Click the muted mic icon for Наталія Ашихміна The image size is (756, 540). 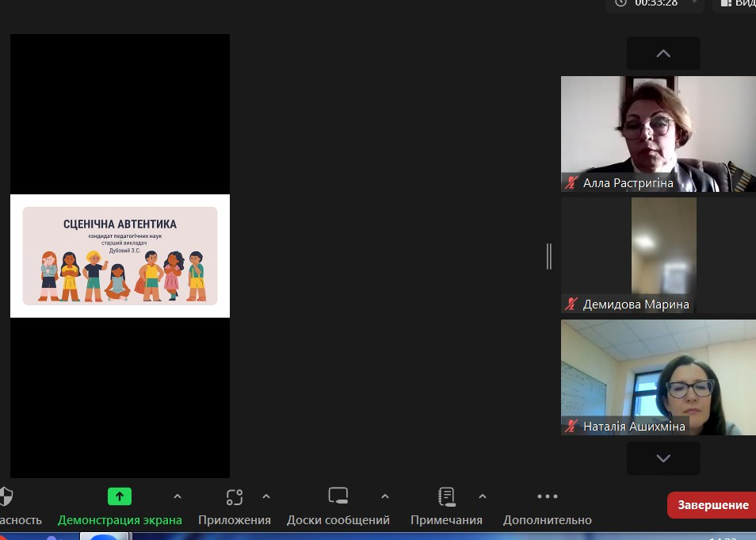571,426
